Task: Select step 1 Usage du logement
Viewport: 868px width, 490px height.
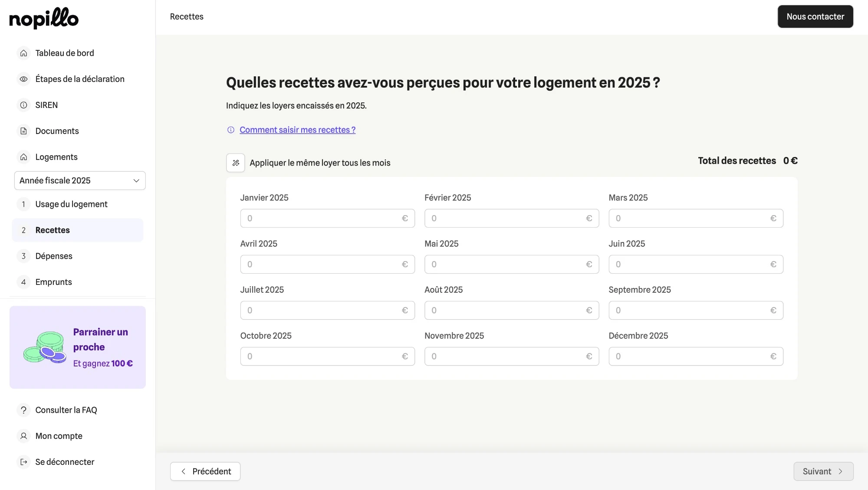Action: coord(71,204)
